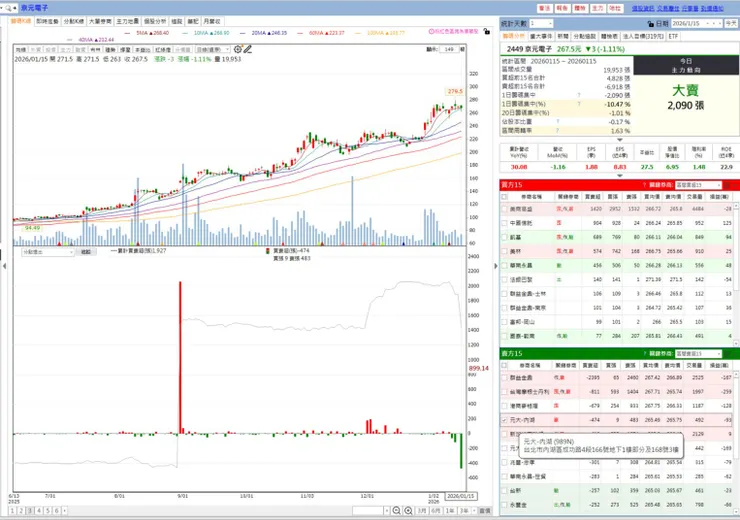Open the 月營收 tab
Screen dimensions: 740x520
pyautogui.click(x=212, y=21)
